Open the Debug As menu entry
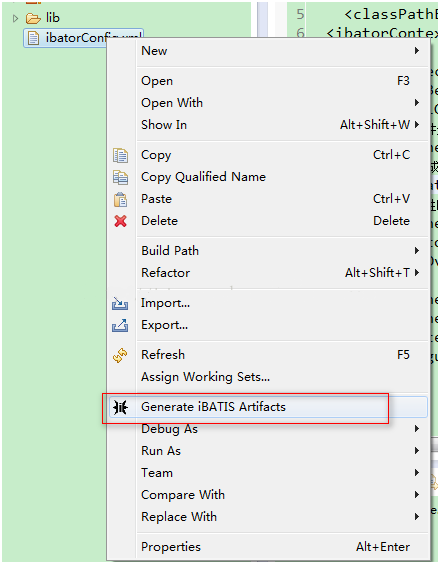Viewport: 440px width, 564px height. point(267,429)
